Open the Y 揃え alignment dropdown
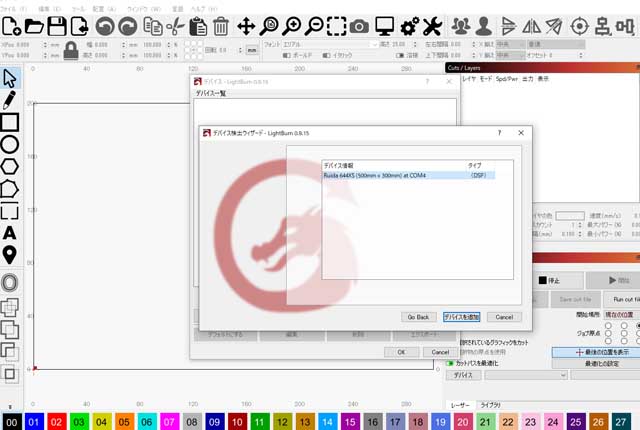 tap(510, 55)
